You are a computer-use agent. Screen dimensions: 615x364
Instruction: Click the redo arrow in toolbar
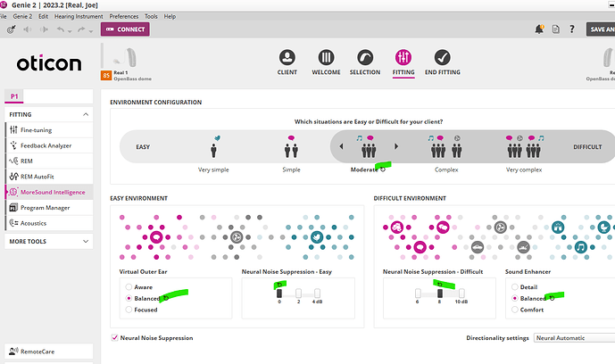pyautogui.click(x=81, y=29)
